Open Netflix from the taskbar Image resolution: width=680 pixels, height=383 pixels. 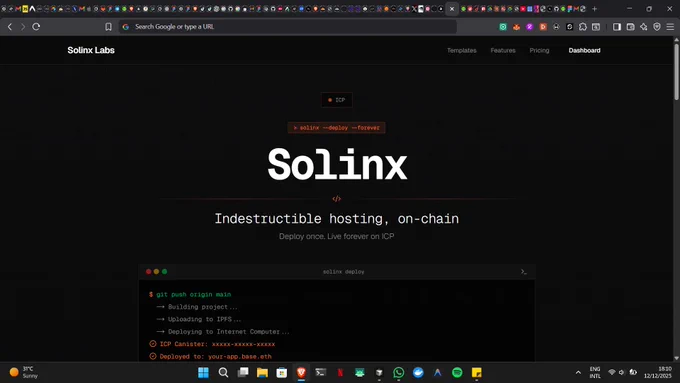[x=340, y=373]
